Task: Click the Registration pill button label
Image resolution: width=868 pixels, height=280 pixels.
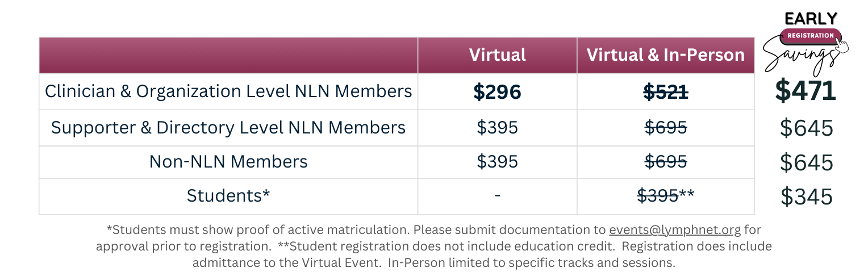Action: 811,35
